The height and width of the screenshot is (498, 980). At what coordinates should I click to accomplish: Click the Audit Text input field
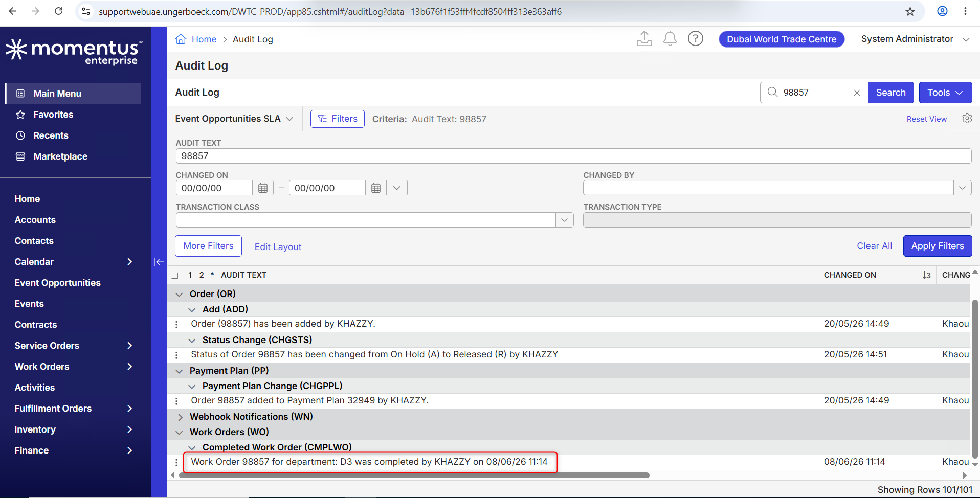pyautogui.click(x=573, y=156)
